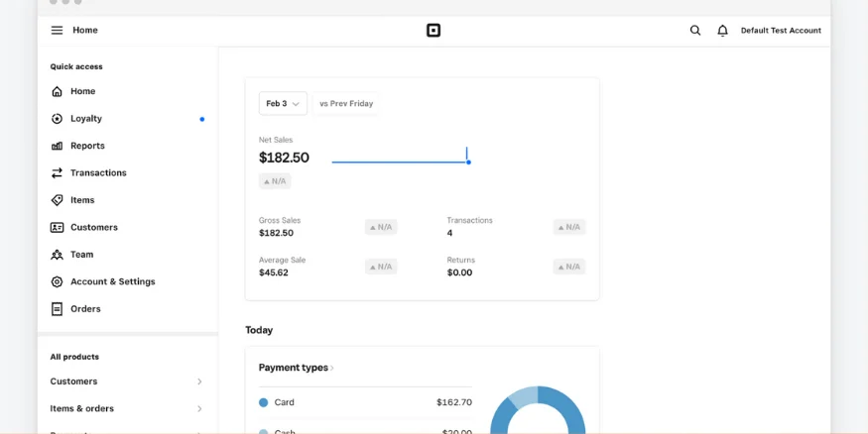Click the Card amount $162.70
Image resolution: width=868 pixels, height=434 pixels.
tap(454, 402)
